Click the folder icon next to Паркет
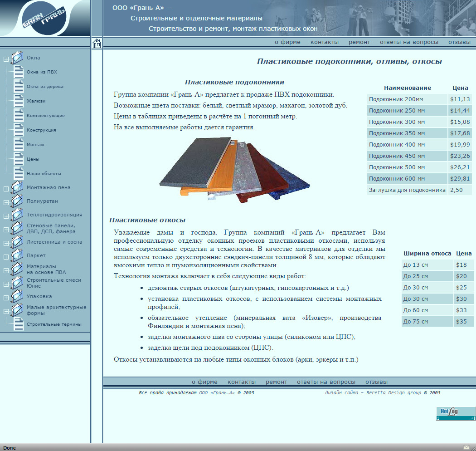476x451 pixels. [17, 255]
